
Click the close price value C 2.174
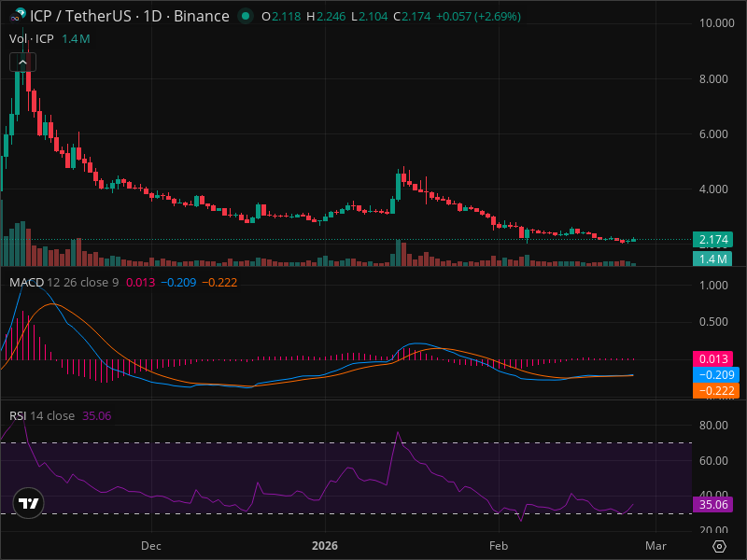pos(412,17)
